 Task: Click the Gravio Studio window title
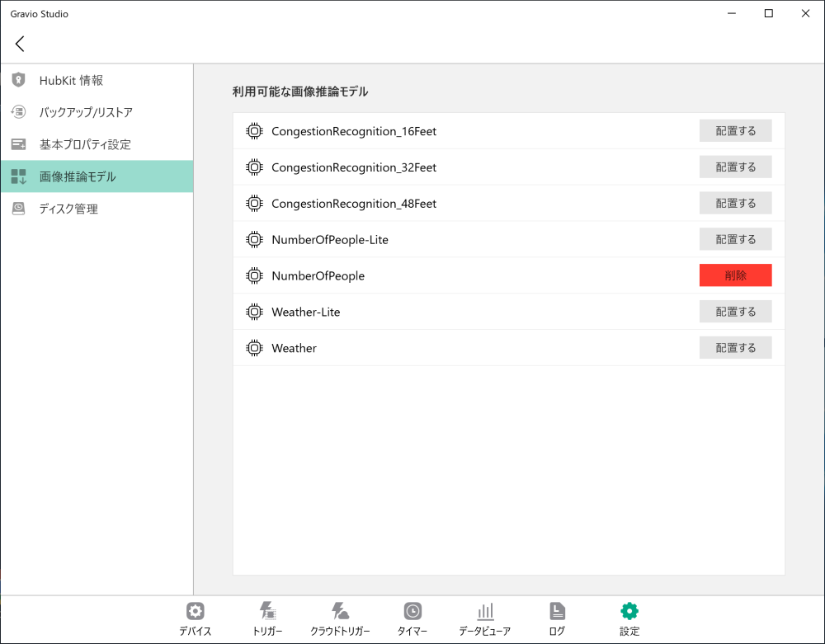[40, 14]
